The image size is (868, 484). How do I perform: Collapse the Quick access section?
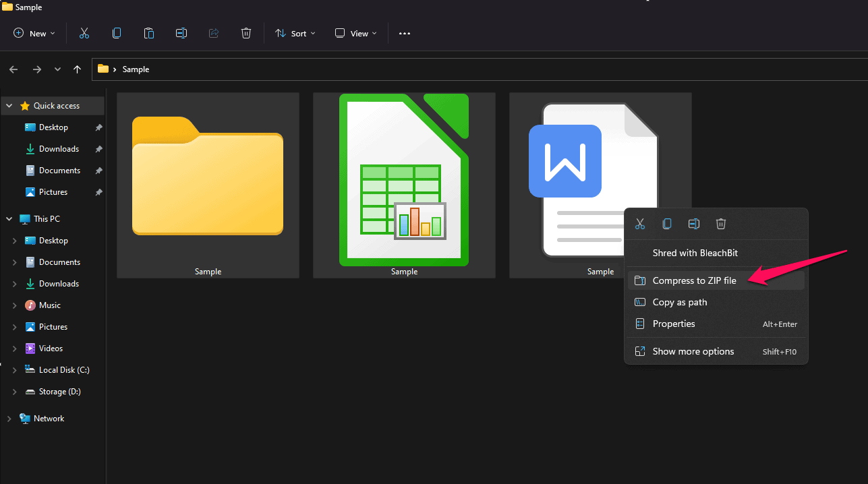[9, 105]
